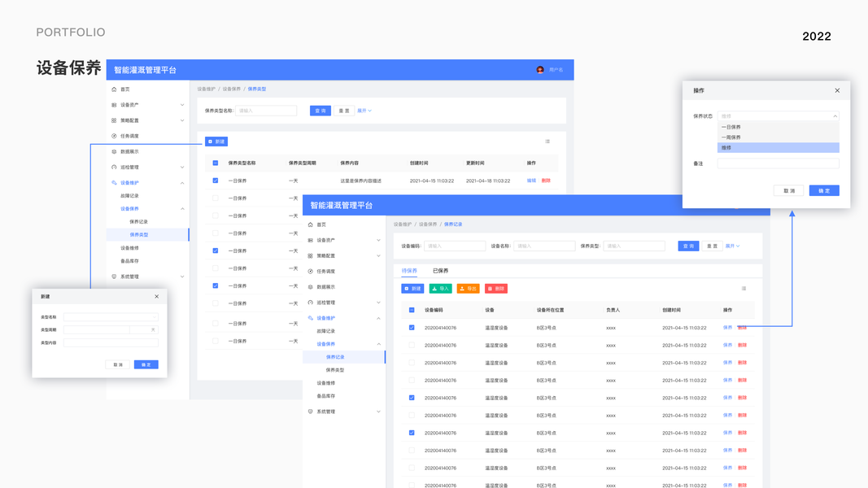
Task: Click the red 删除 button in the 保养记录 toolbar
Action: click(496, 288)
